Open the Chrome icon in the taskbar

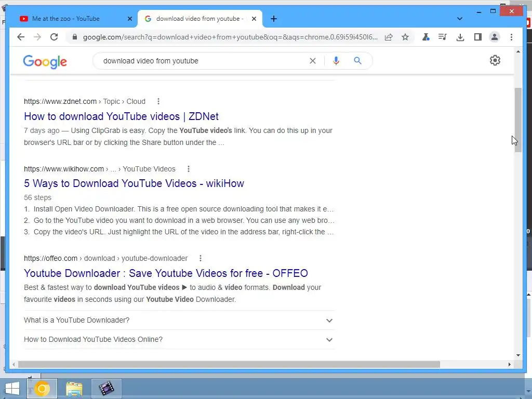[42, 389]
